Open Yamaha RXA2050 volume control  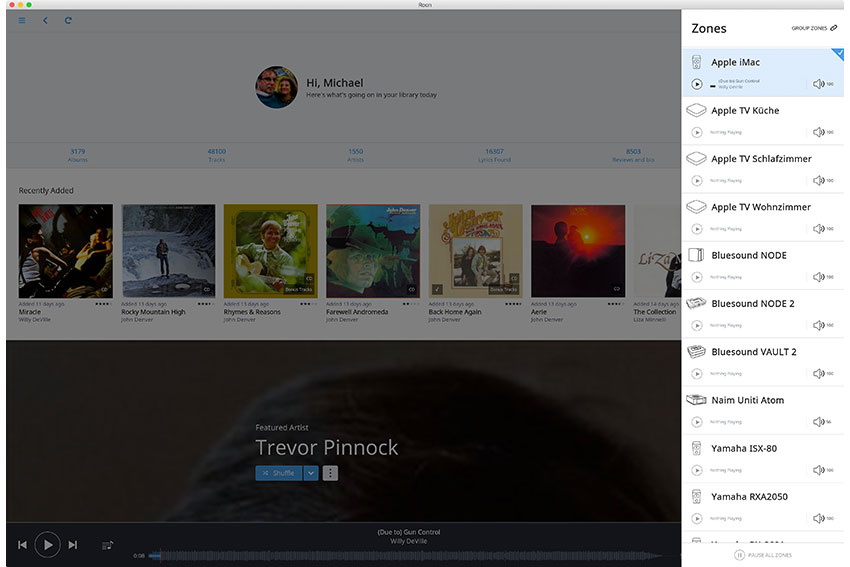[819, 518]
